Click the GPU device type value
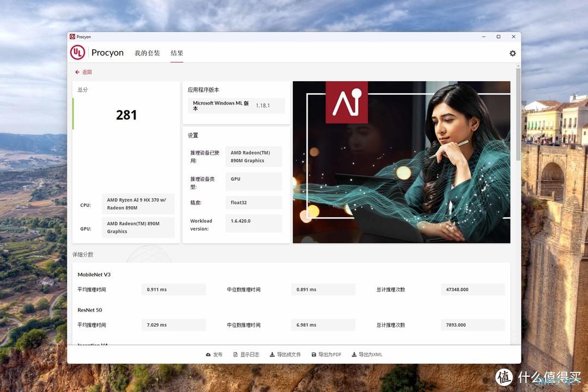Screen dimensions: 588x392 [x=254, y=181]
